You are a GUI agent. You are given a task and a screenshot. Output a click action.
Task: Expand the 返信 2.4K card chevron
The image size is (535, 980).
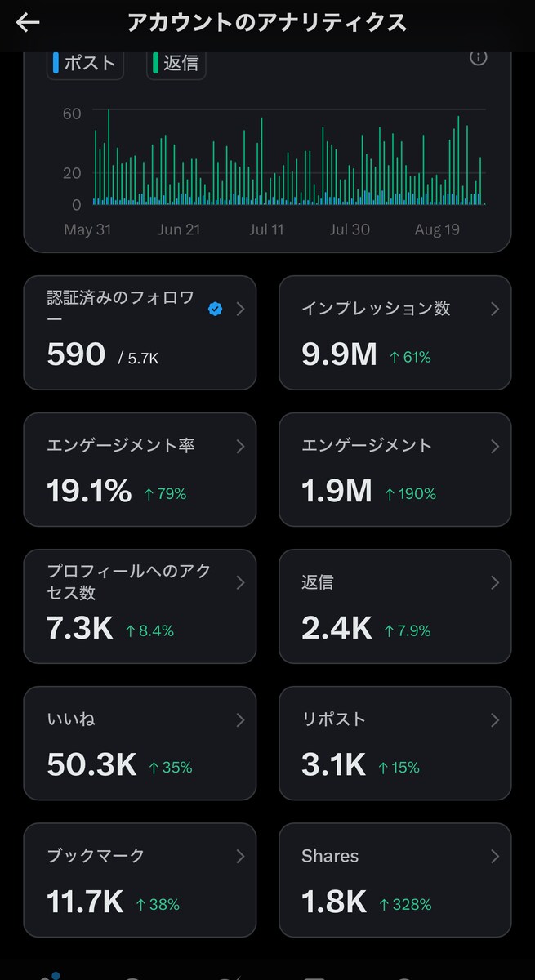tap(495, 582)
